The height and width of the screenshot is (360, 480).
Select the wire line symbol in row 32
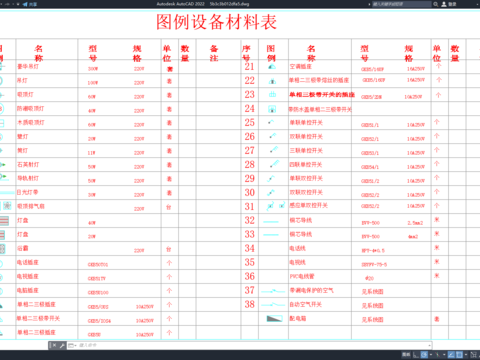271,221
